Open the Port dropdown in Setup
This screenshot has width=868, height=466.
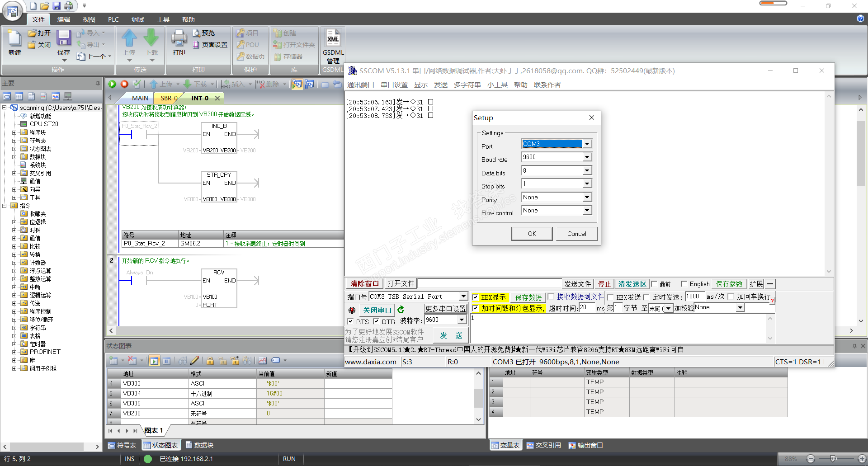(587, 144)
